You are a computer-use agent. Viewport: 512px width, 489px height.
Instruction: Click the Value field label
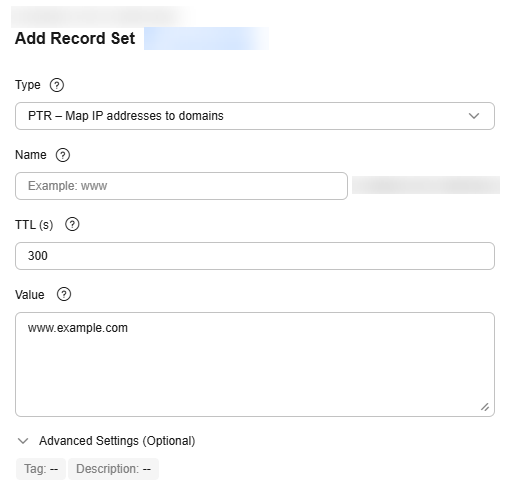click(x=30, y=295)
